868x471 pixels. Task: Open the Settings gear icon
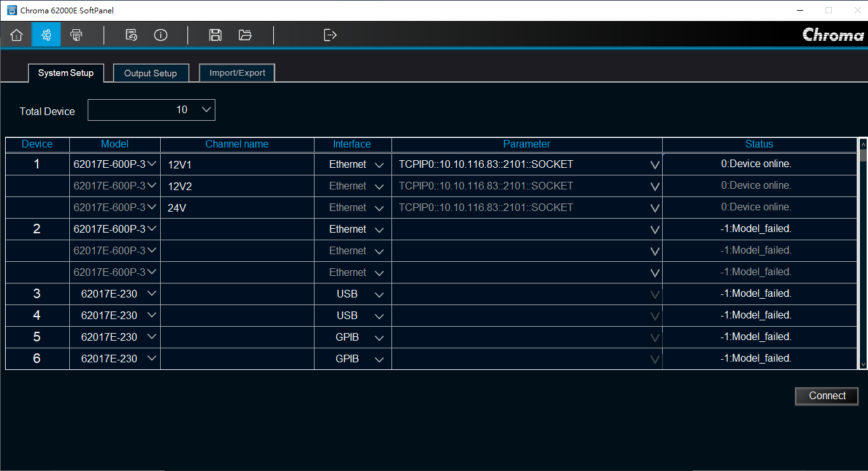[x=46, y=35]
